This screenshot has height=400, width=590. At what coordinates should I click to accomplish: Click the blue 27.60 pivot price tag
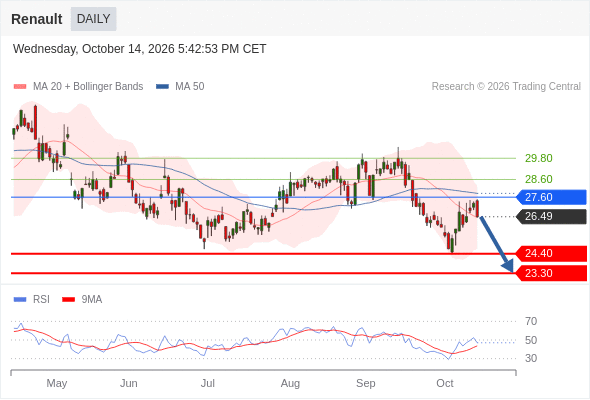(552, 197)
